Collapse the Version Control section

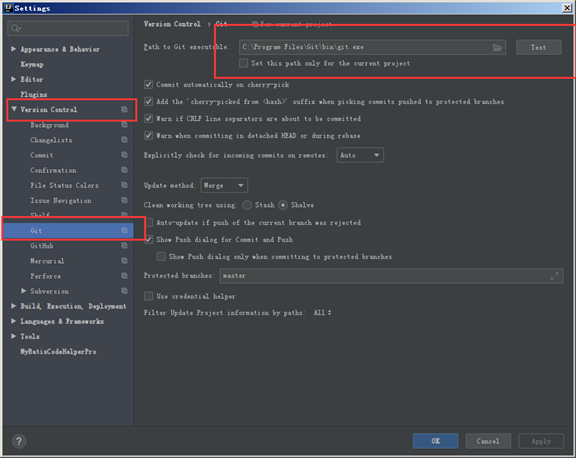[x=14, y=109]
